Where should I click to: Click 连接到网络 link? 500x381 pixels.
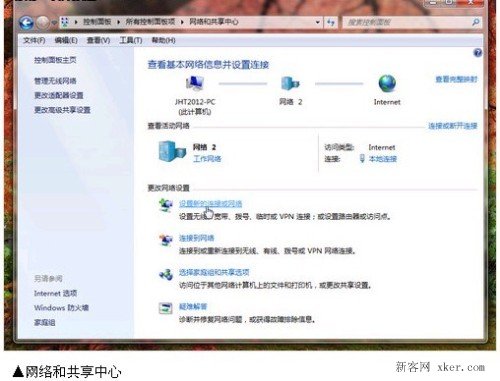pos(197,238)
